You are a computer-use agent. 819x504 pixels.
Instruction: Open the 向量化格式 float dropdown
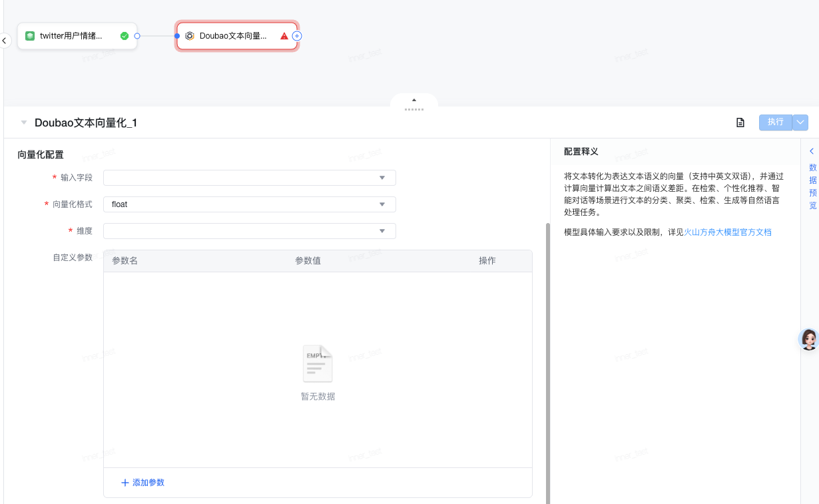click(250, 204)
